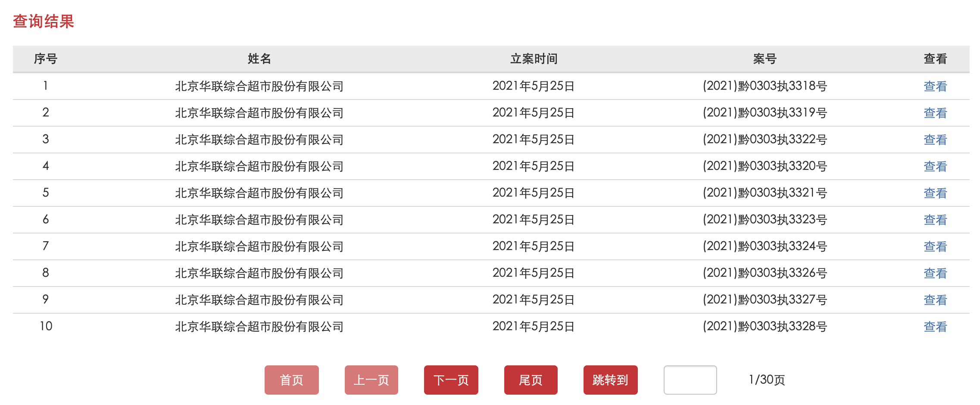Click the 姓名 column header
Viewport: 980px width, 405px height.
click(x=259, y=59)
